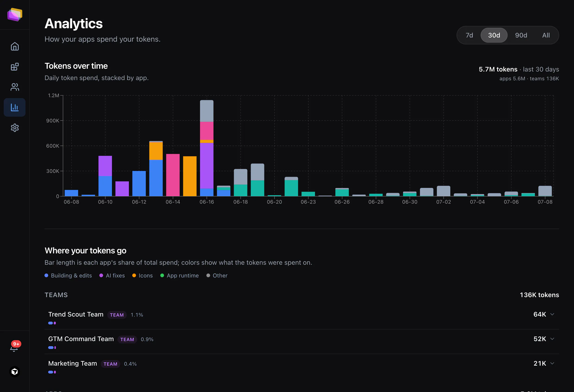Click the TEAMS section label
574x392 pixels.
coord(56,295)
